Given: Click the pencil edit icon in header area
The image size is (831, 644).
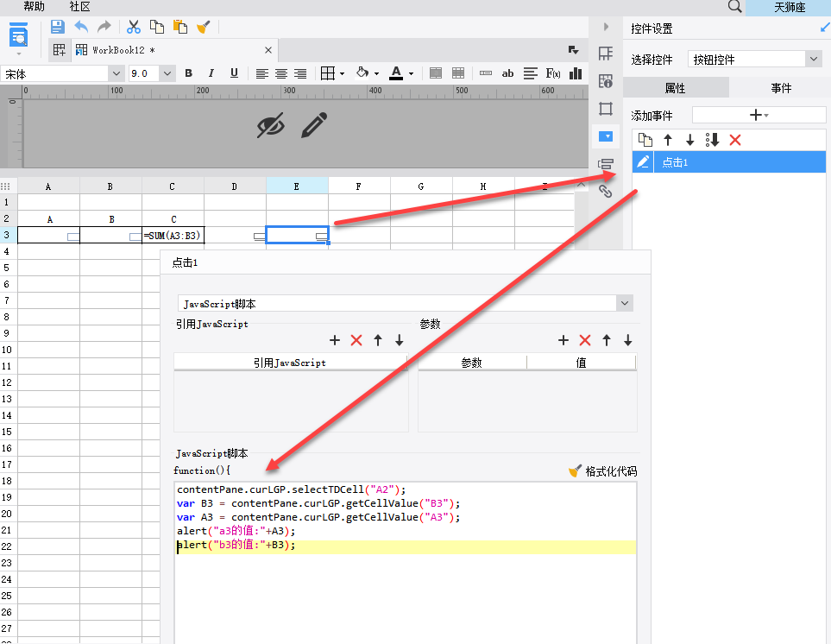Looking at the screenshot, I should [314, 126].
